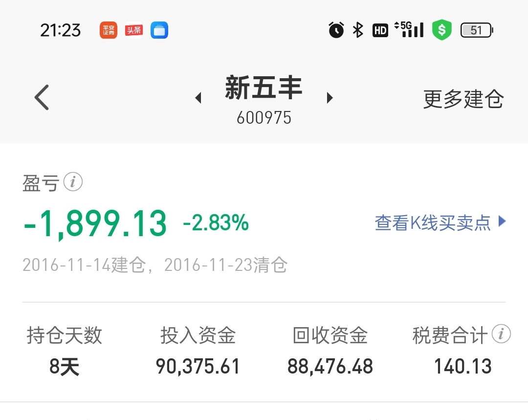Image resolution: width=528 pixels, height=420 pixels.
Task: Tap the 8天 holding days value
Action: point(65,366)
